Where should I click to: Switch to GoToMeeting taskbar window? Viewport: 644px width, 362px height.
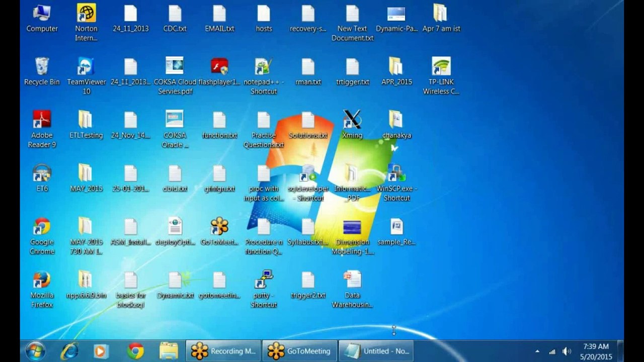tap(299, 351)
